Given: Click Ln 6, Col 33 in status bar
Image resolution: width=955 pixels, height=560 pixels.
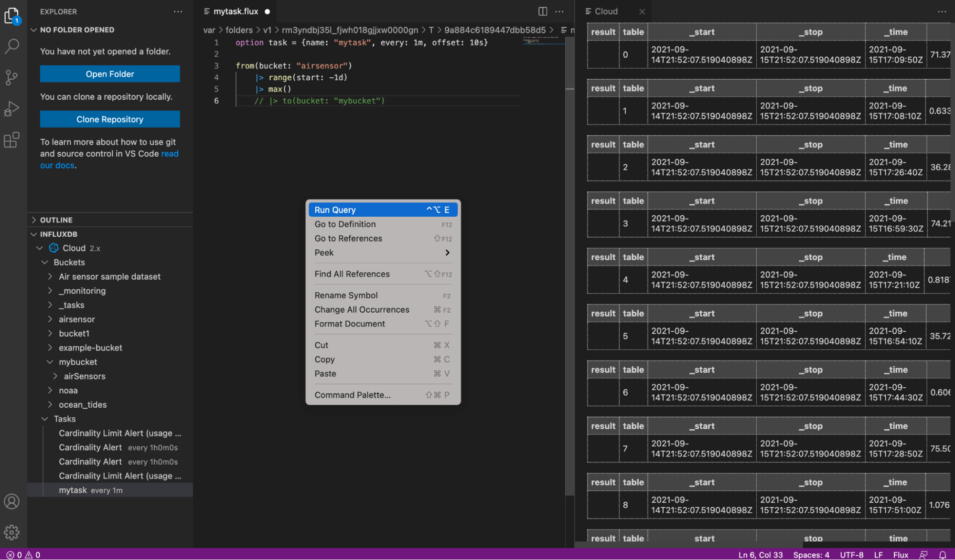Looking at the screenshot, I should 760,555.
